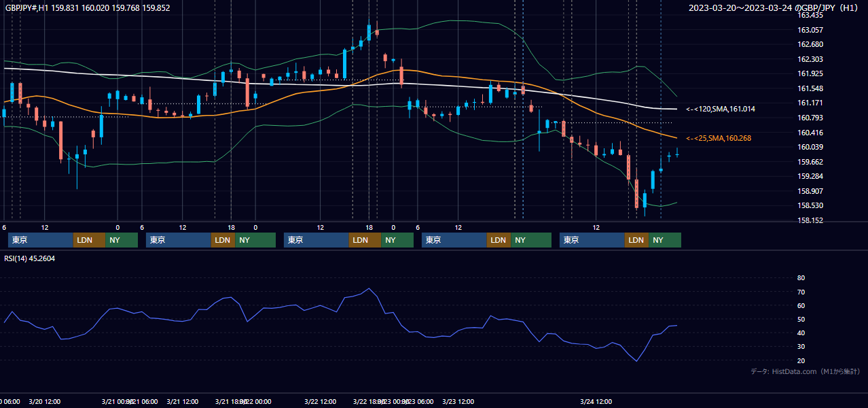868x408 pixels.
Task: Click the 3/23 12:00 time axis label
Action: click(458, 401)
